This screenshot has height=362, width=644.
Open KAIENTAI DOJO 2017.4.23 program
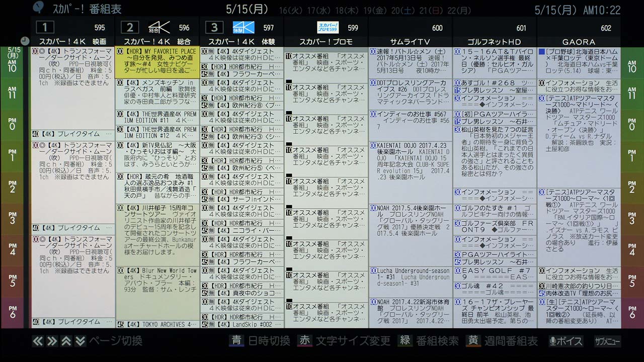[411, 172]
